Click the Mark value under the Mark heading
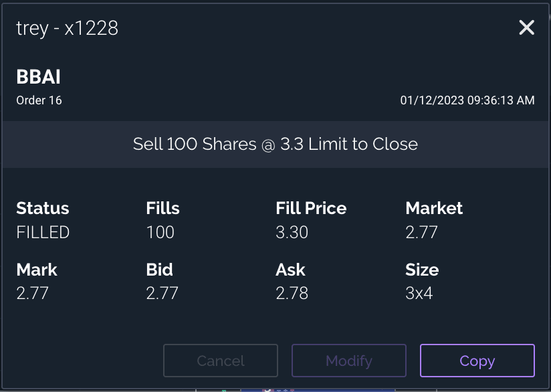551x392 pixels. tap(32, 292)
